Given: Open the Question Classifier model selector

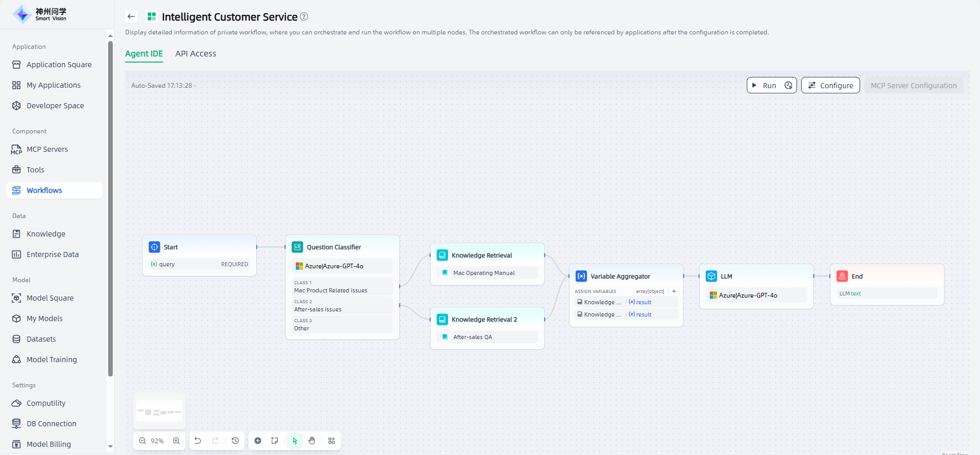Looking at the screenshot, I should click(x=342, y=266).
